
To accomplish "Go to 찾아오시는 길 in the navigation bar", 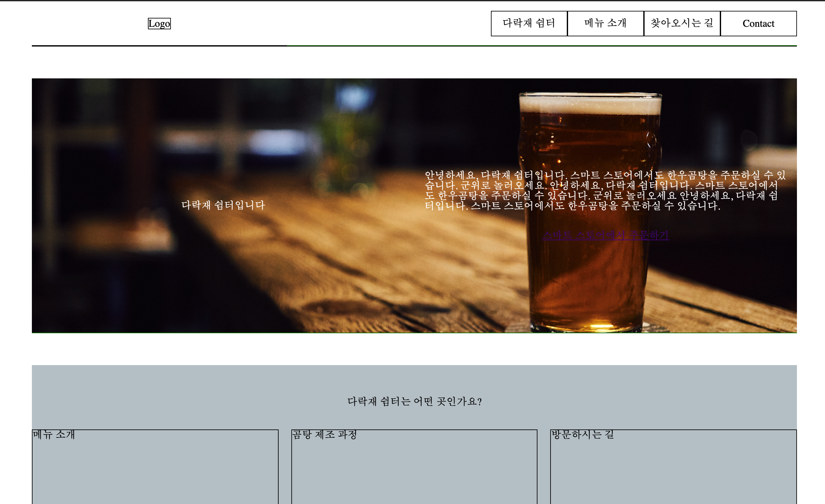I will coord(682,24).
